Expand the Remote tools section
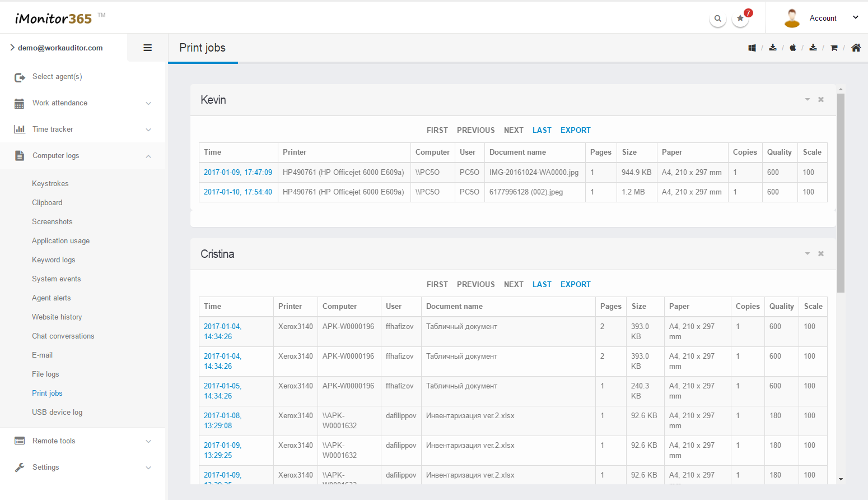 tap(148, 442)
